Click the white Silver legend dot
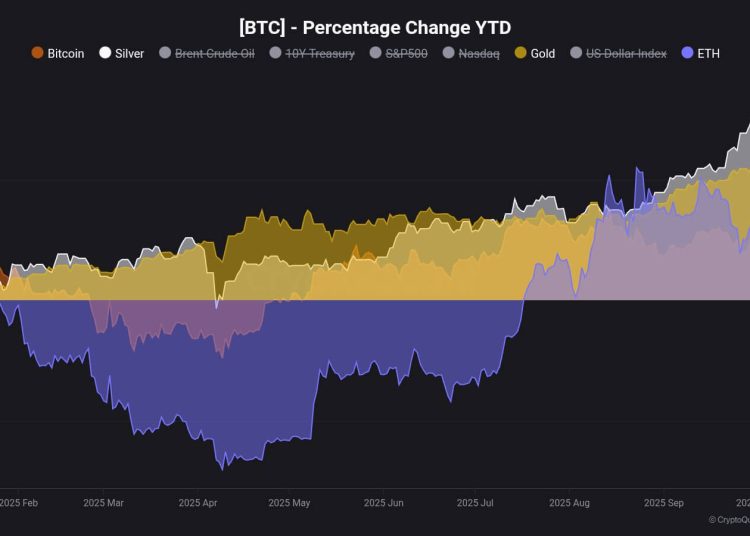 tap(105, 53)
